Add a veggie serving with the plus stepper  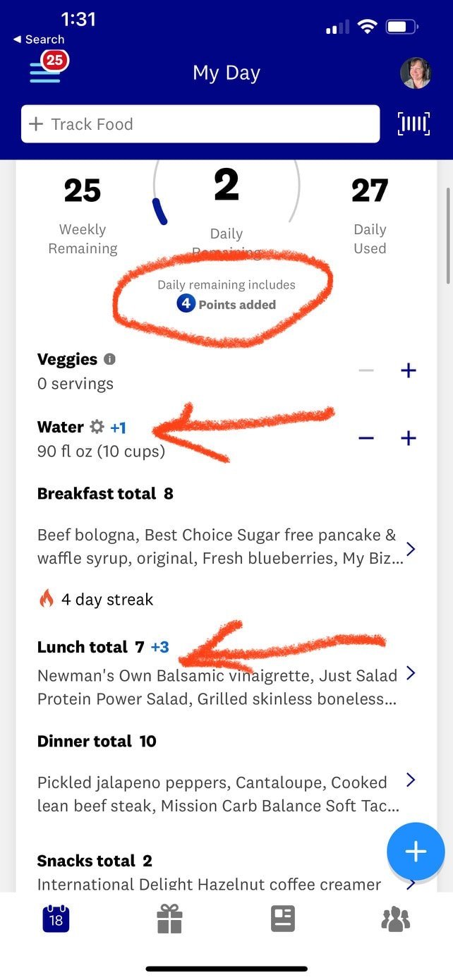click(x=408, y=370)
